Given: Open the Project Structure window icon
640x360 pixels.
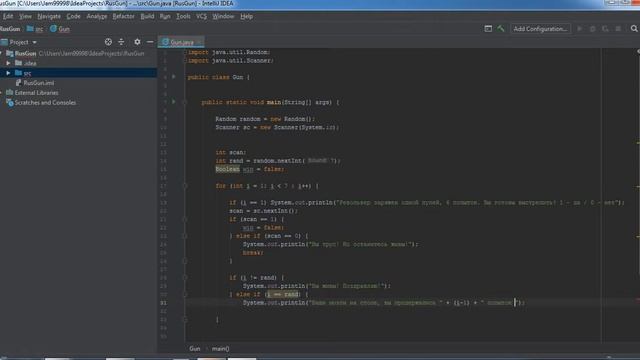Looking at the screenshot, I should pos(488,29).
